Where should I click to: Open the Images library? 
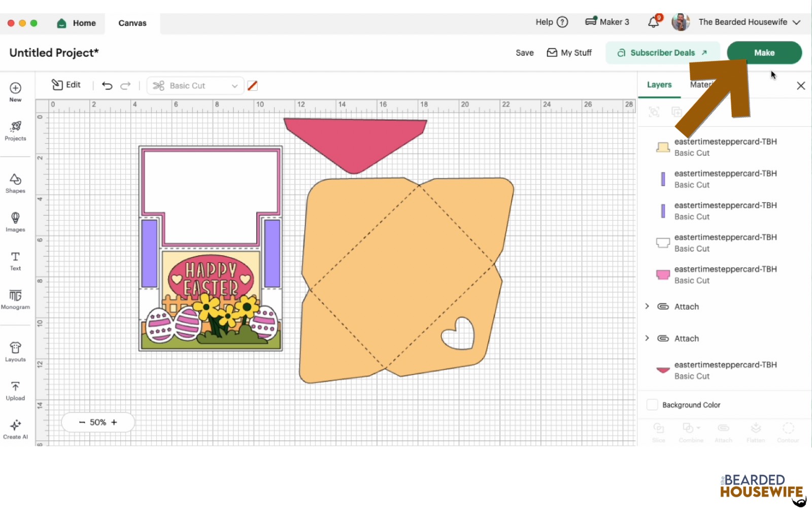pos(15,222)
